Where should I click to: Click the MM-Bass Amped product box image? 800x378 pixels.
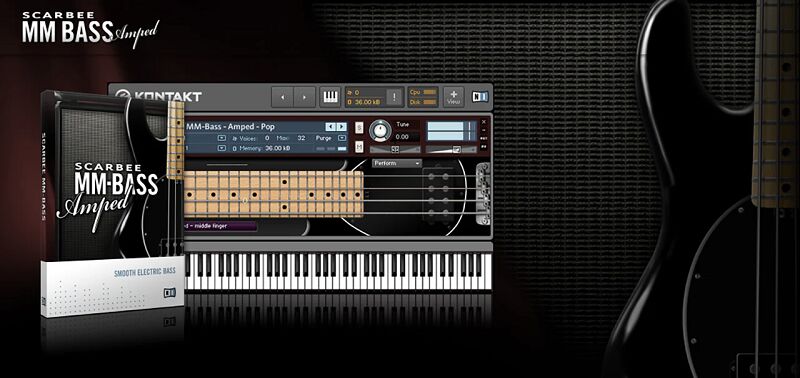tap(113, 204)
